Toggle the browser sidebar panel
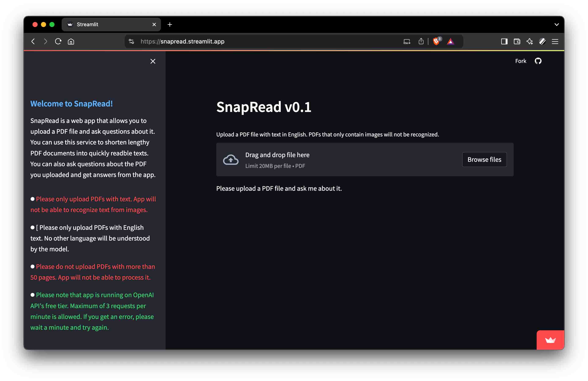The image size is (588, 381). (504, 42)
